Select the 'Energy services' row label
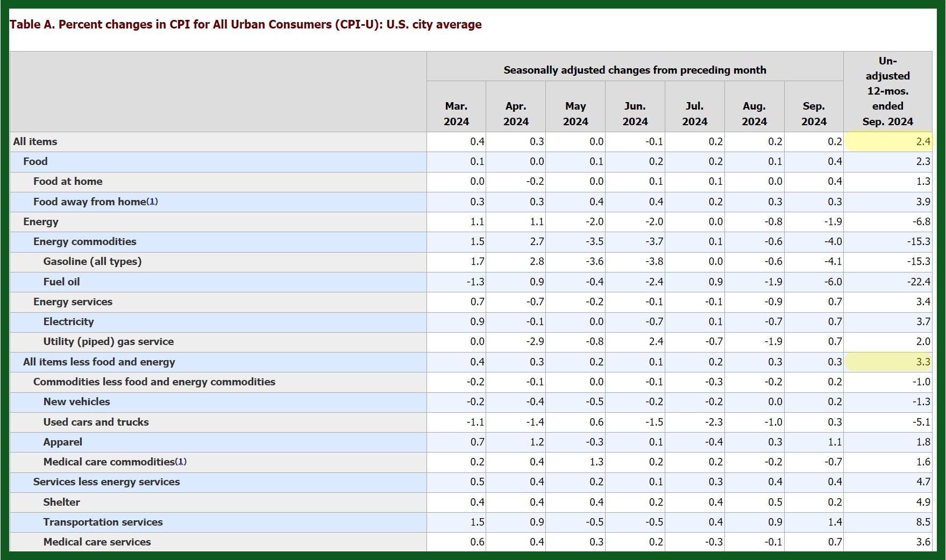 (73, 301)
